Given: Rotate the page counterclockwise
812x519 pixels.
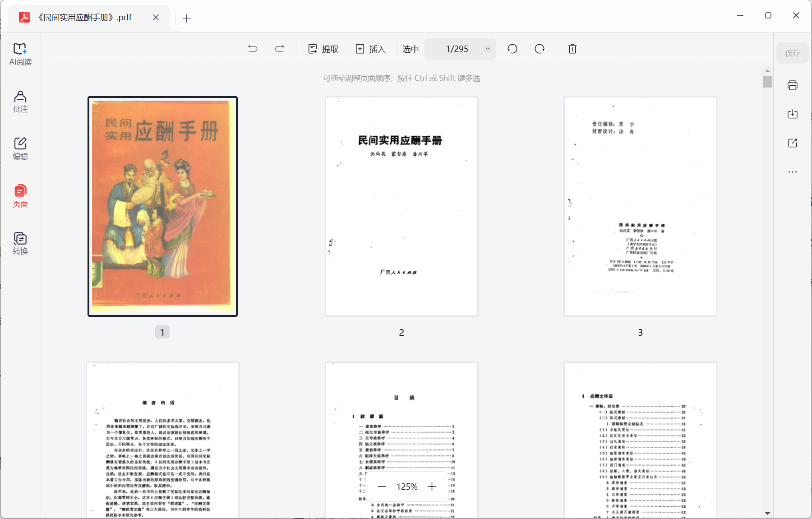Looking at the screenshot, I should (x=512, y=49).
